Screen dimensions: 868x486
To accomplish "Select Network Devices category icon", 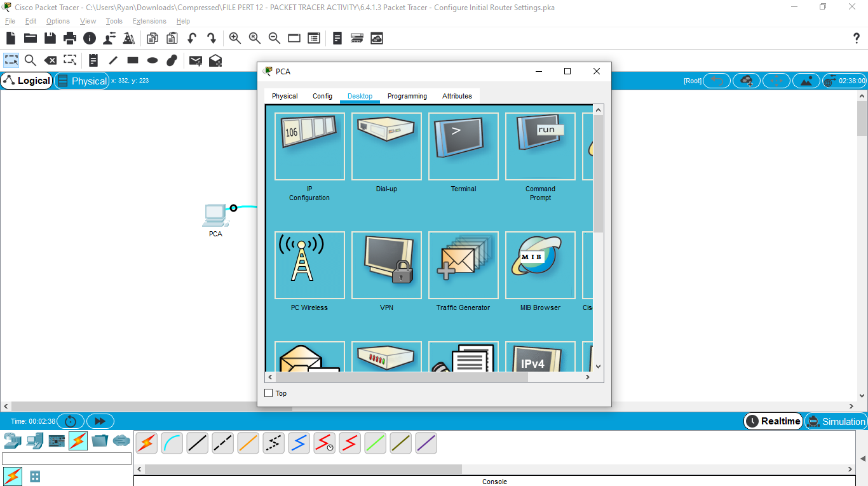I will pos(13,440).
